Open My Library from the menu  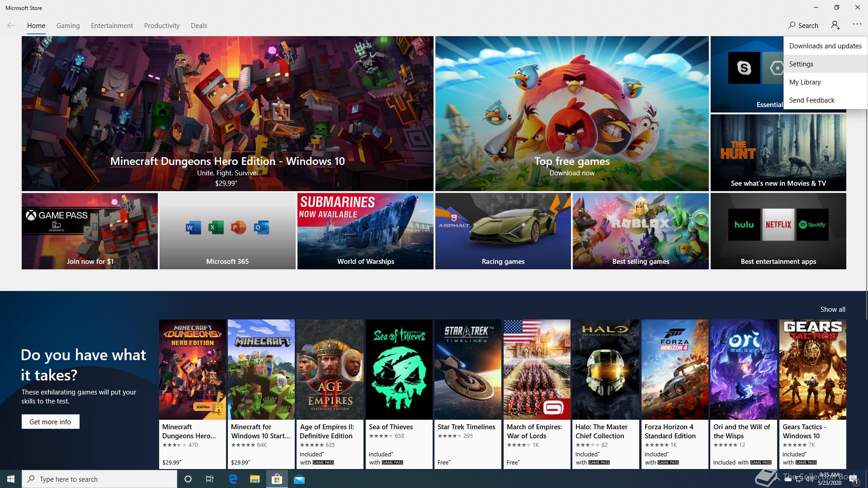pyautogui.click(x=826, y=82)
